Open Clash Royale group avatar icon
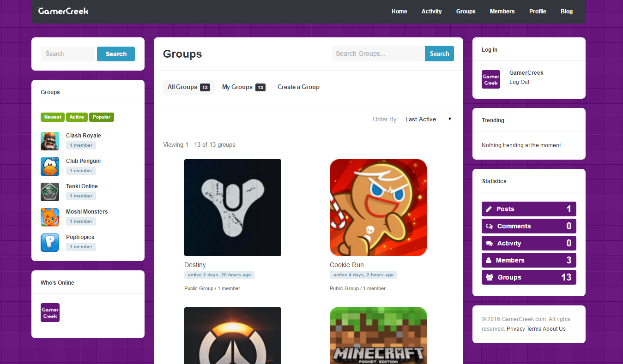 click(50, 141)
